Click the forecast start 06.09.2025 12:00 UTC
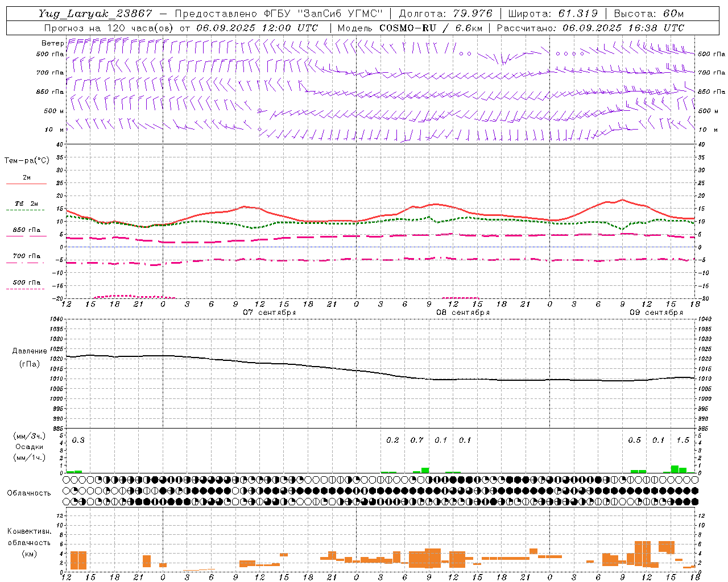 pos(257,28)
